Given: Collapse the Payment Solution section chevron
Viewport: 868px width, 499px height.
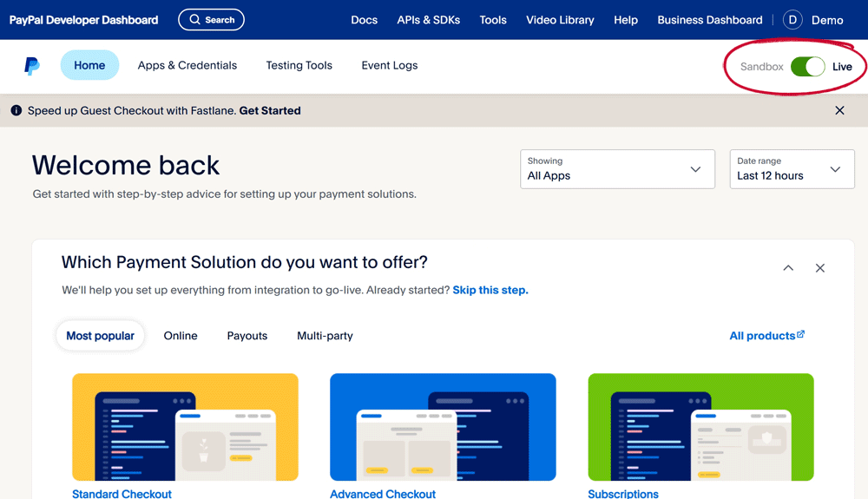Looking at the screenshot, I should click(x=788, y=268).
